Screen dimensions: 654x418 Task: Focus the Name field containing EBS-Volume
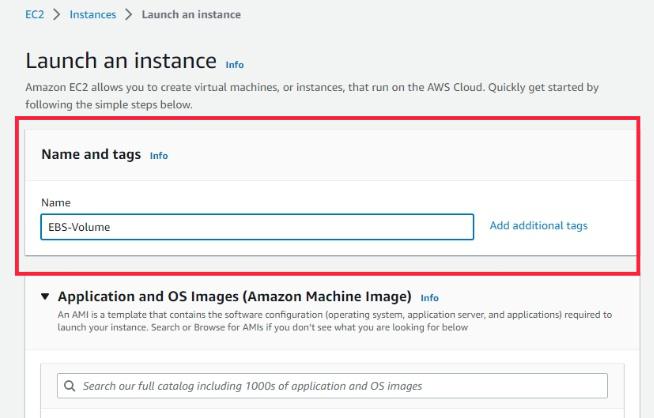point(257,227)
